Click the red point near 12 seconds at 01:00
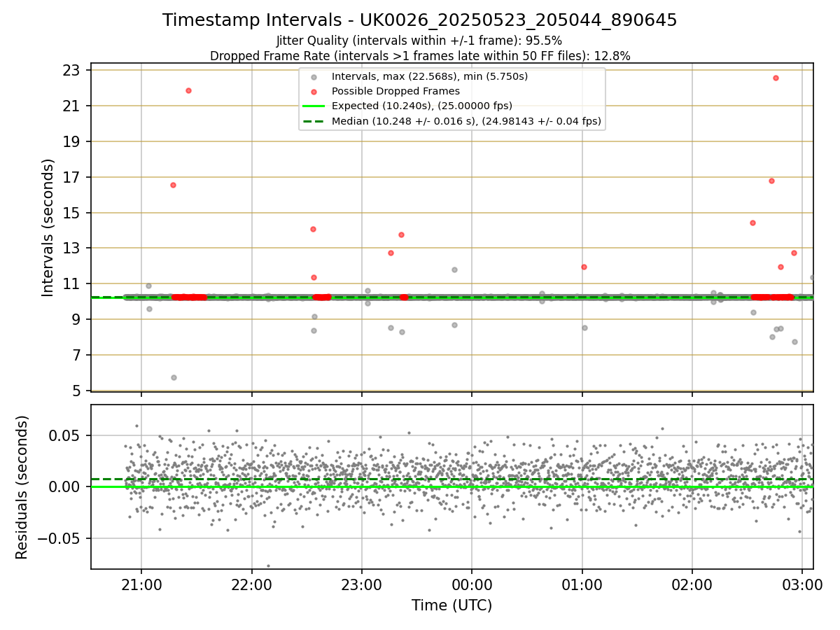Image resolution: width=840 pixels, height=630 pixels. [584, 267]
